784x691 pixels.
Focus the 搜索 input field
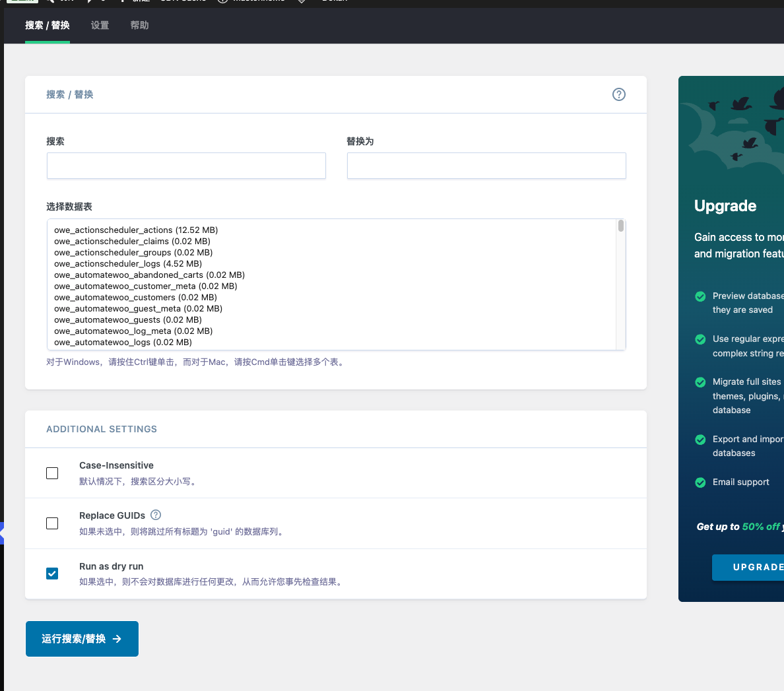[186, 166]
